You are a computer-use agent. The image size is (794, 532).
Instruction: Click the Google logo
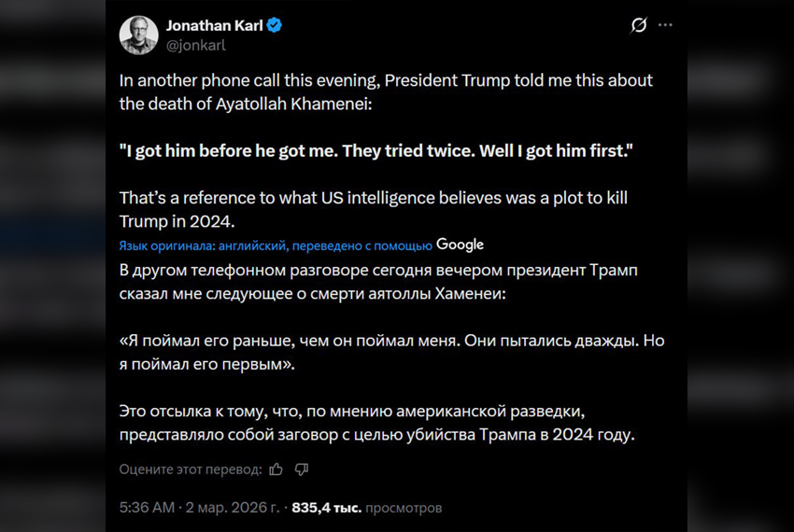pyautogui.click(x=460, y=245)
